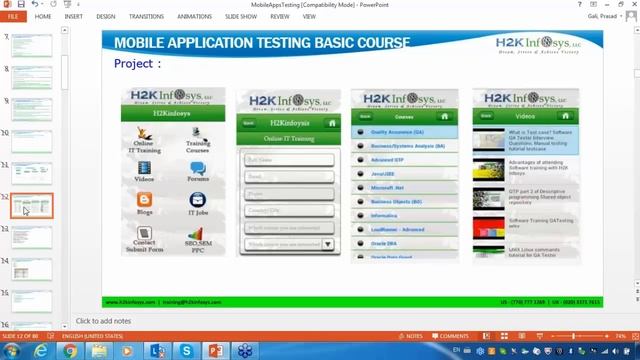The width and height of the screenshot is (640, 360).
Task: Switch to Slide Sorter view icon
Action: tap(504, 336)
